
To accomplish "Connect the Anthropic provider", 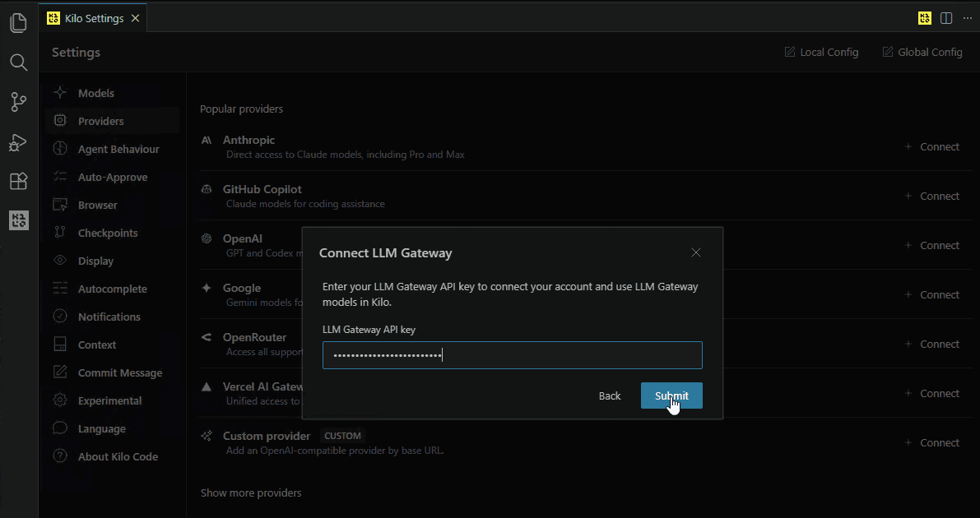I will pos(932,147).
